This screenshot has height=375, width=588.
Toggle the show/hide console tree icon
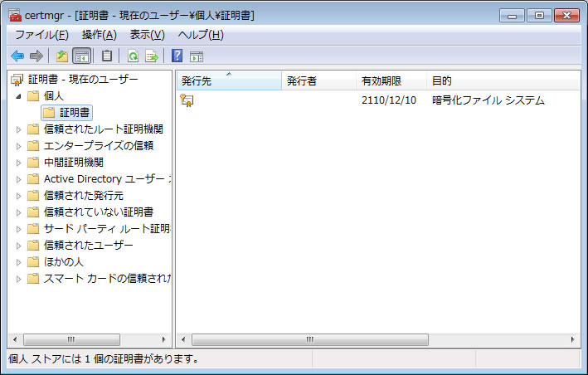(82, 56)
